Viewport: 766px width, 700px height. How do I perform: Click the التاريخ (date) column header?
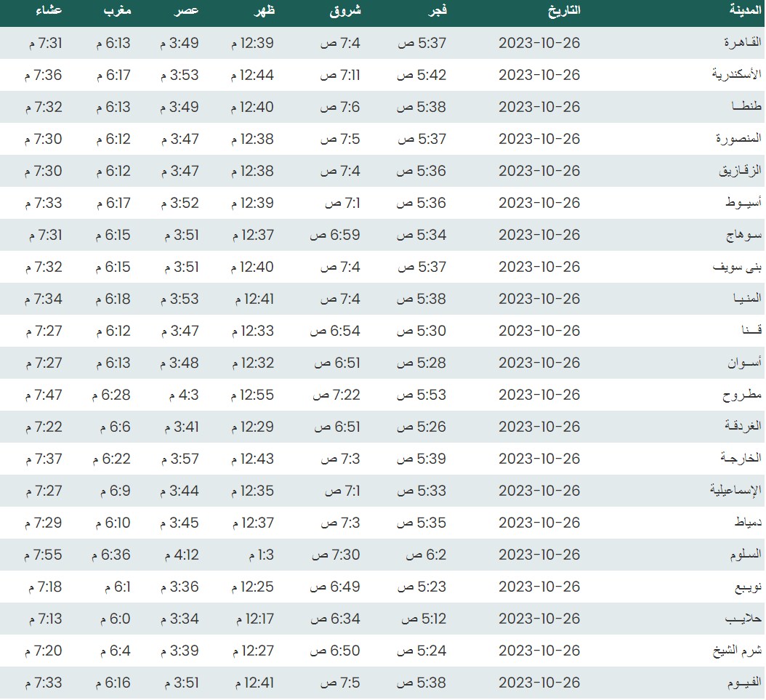point(563,10)
